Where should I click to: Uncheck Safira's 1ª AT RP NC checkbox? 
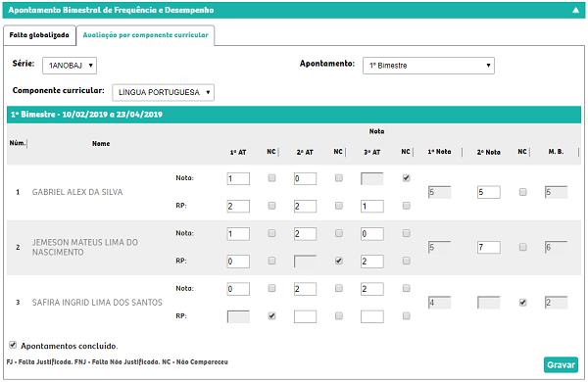271,316
